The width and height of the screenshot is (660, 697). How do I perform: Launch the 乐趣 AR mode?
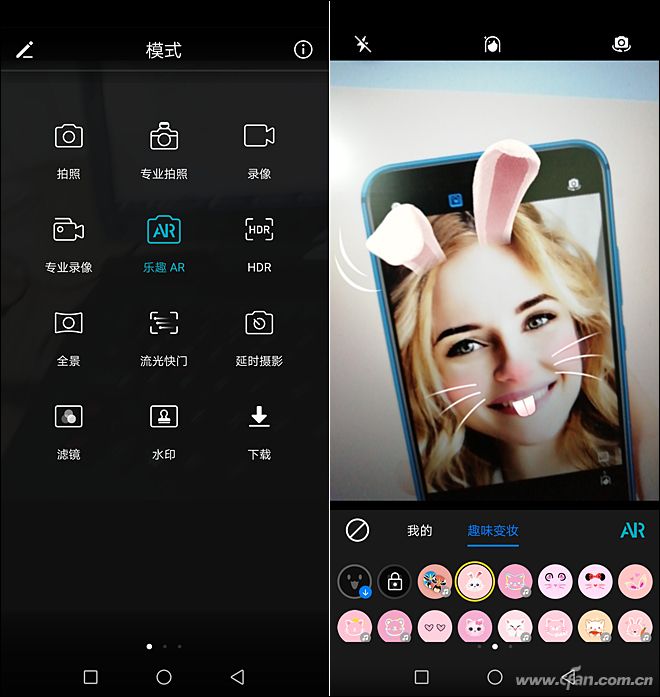(x=164, y=230)
